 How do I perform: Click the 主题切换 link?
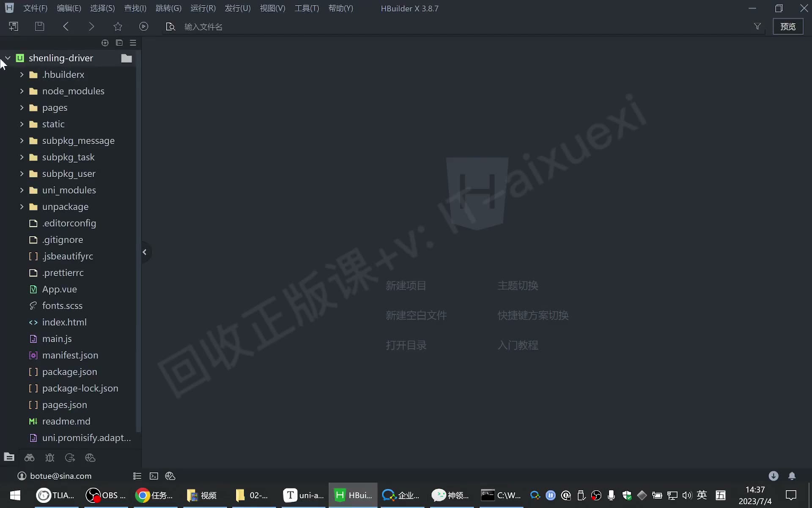tap(518, 286)
